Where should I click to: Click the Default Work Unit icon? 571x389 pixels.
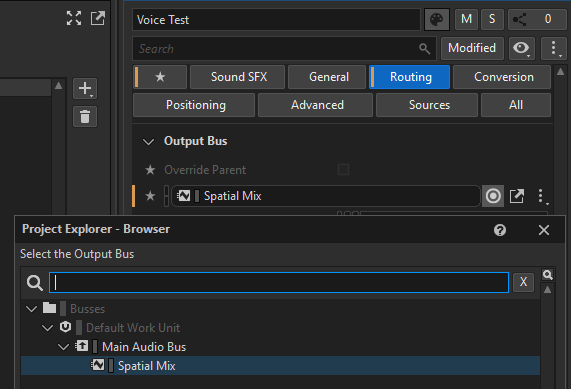pyautogui.click(x=65, y=327)
